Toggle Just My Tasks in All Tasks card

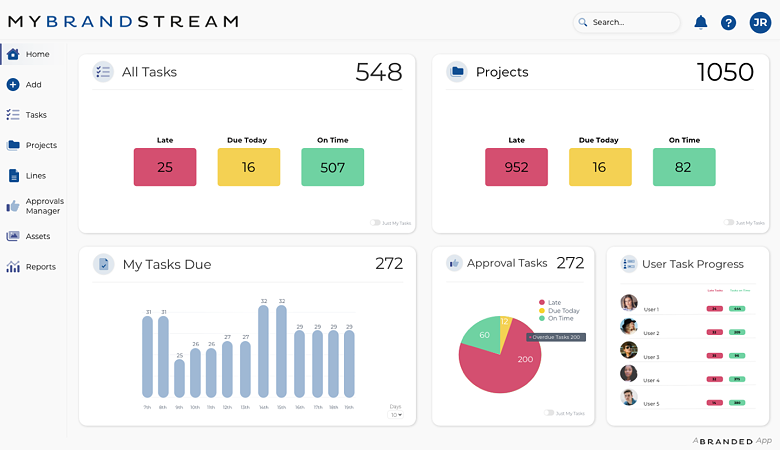[375, 223]
